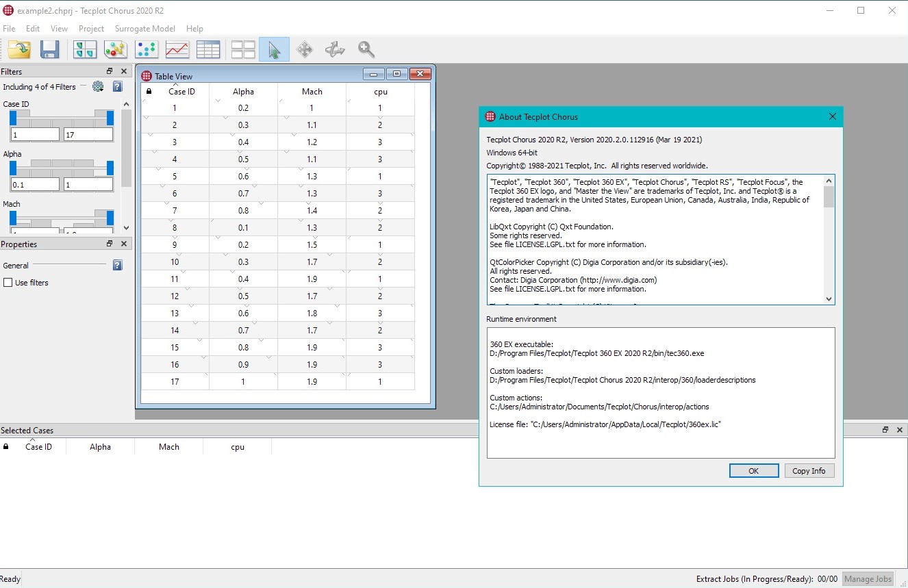Minimize the Table View subwindow

click(x=373, y=75)
